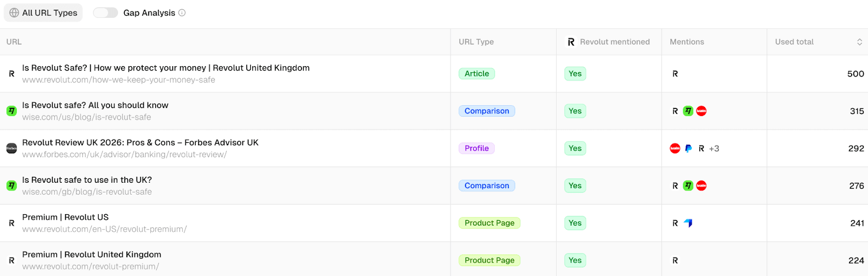Click the used total value 292
The height and width of the screenshot is (276, 868).
point(856,149)
